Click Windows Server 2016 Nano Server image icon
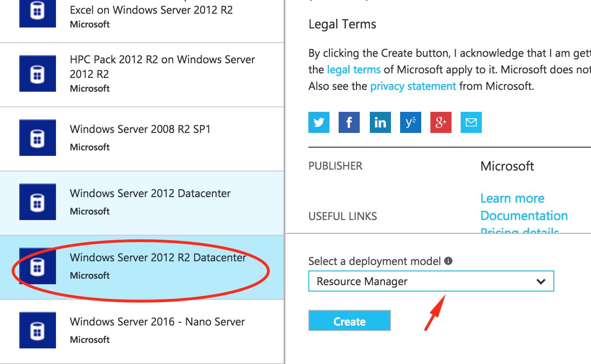The height and width of the screenshot is (364, 591). click(38, 330)
